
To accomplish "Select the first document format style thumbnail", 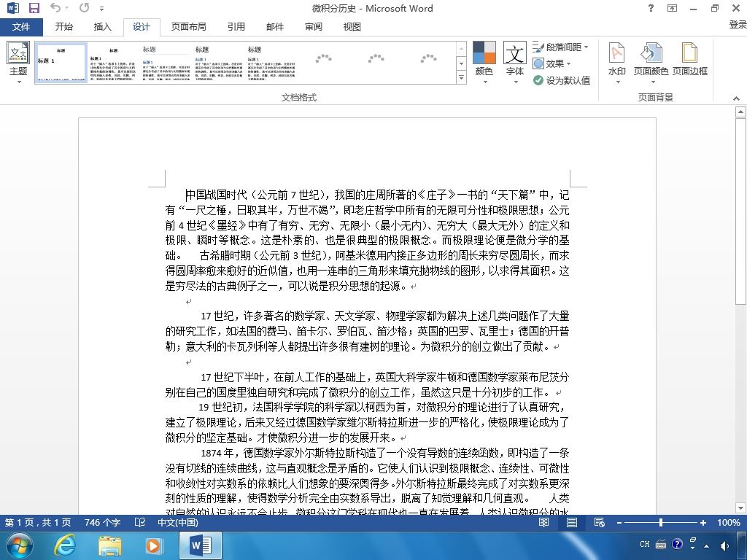I will (x=61, y=63).
